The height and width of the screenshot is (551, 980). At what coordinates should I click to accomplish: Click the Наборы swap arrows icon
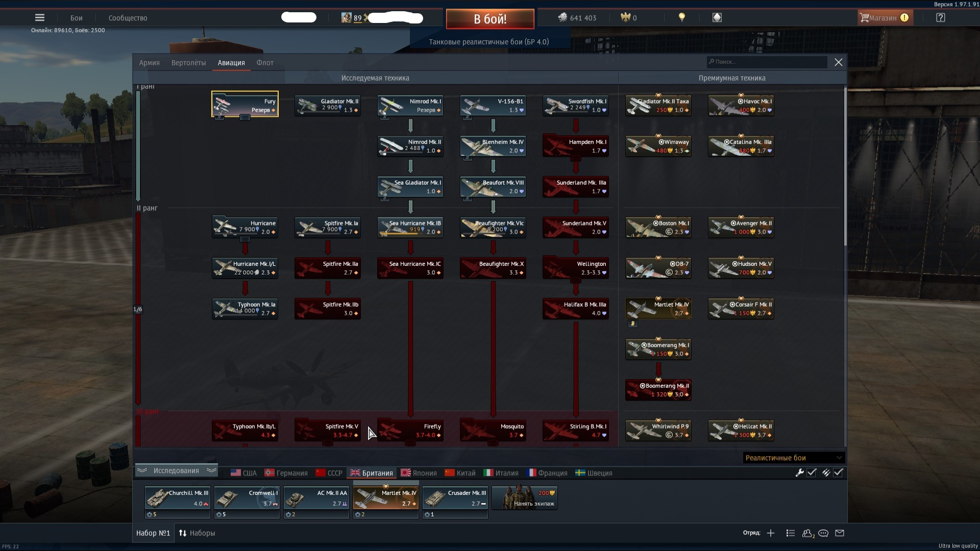tap(183, 533)
